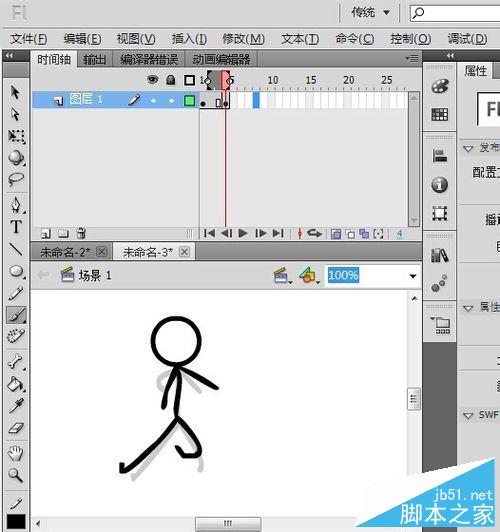Viewport: 500px width, 532px height.
Task: Select the Paint Bucket tool
Action: pyautogui.click(x=16, y=384)
